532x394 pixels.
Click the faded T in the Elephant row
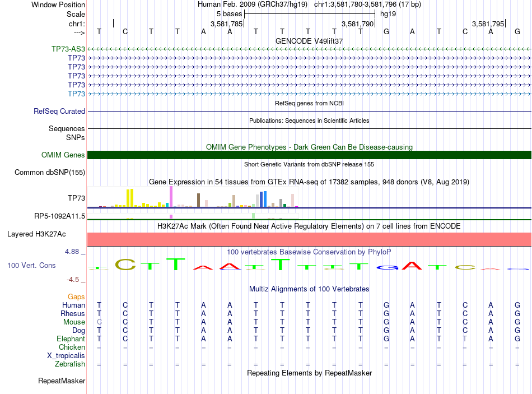click(x=465, y=339)
